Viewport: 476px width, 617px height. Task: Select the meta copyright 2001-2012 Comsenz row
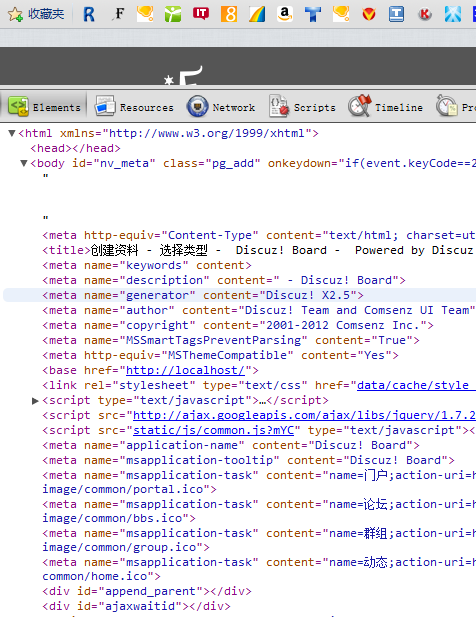tap(238, 325)
